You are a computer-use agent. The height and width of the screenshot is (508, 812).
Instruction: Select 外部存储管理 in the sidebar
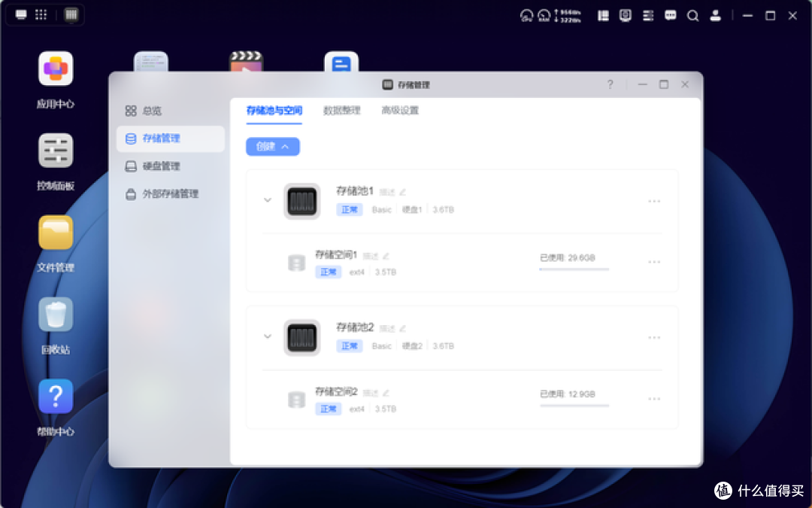click(x=171, y=194)
